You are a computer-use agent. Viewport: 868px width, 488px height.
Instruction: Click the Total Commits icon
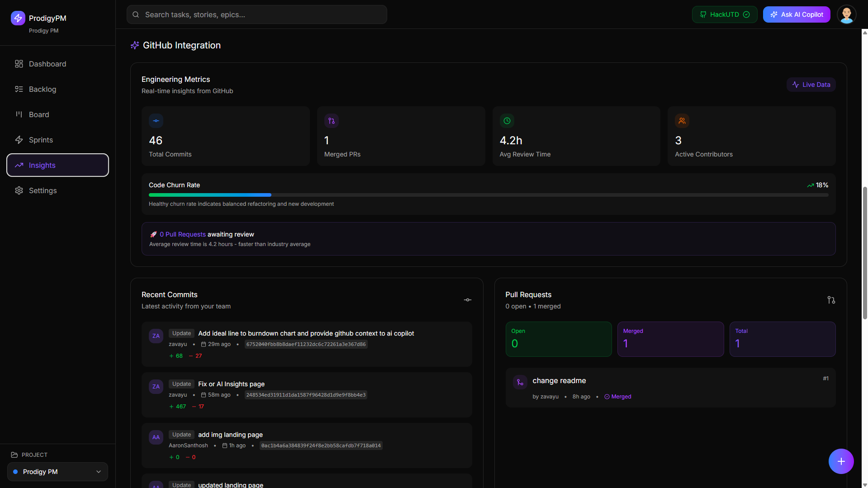pos(156,121)
